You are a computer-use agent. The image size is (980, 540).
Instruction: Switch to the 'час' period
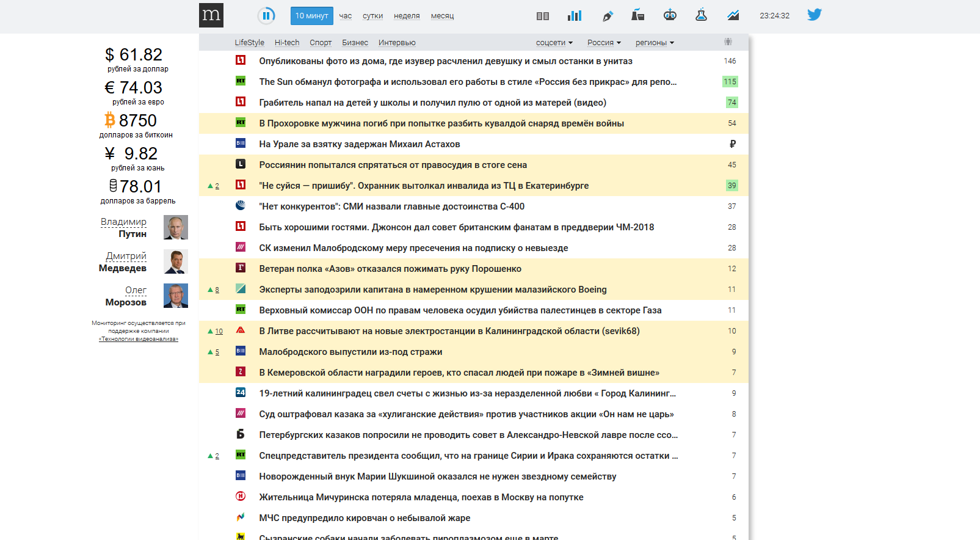(346, 16)
